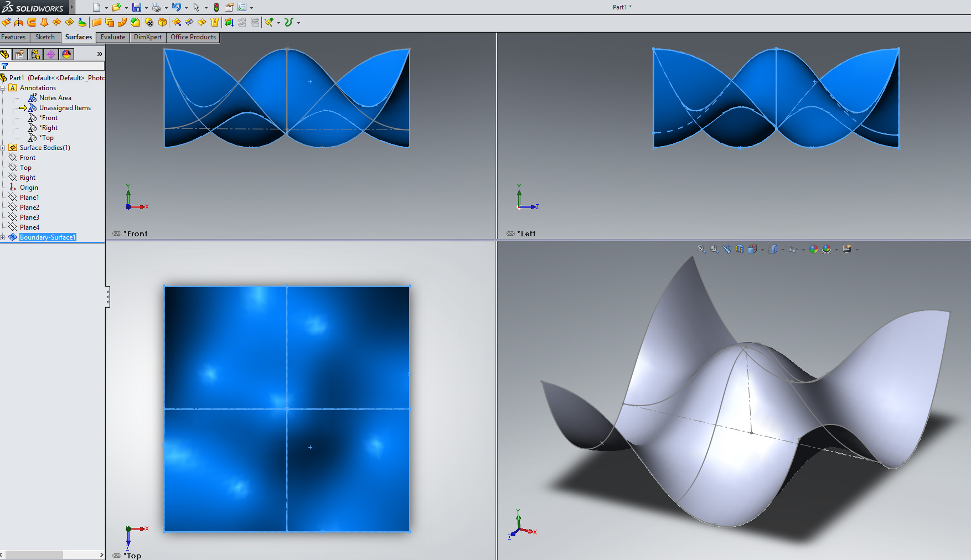Open the ConfigurationManager panel tab
971x560 pixels.
(x=35, y=54)
